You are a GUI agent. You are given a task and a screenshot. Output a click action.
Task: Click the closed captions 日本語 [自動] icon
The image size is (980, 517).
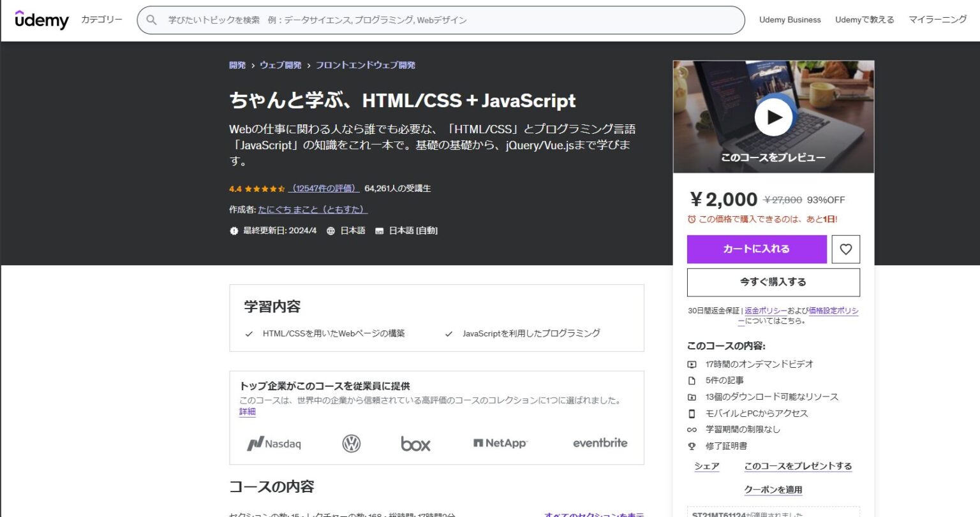point(380,230)
